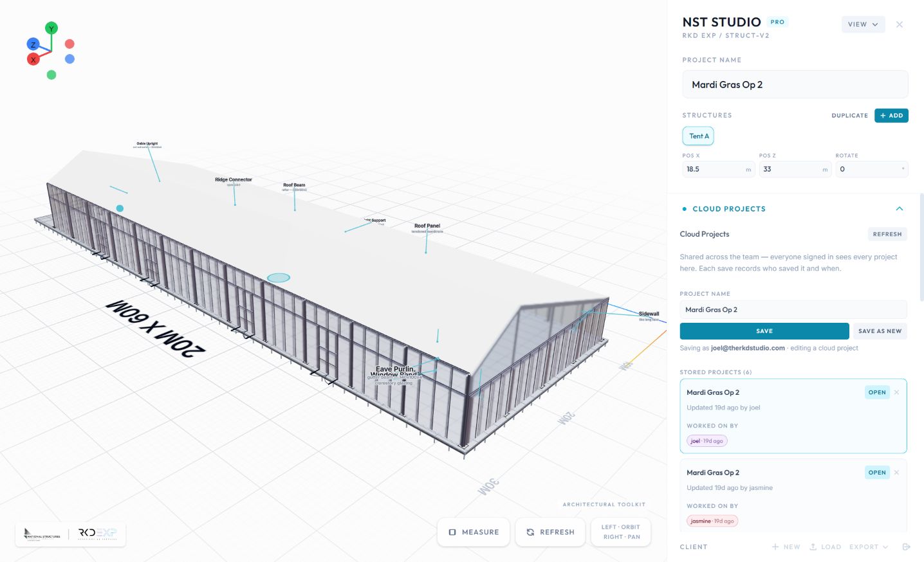Screen dimensions: 924x562
Task: Click the New project button
Action: [786, 547]
